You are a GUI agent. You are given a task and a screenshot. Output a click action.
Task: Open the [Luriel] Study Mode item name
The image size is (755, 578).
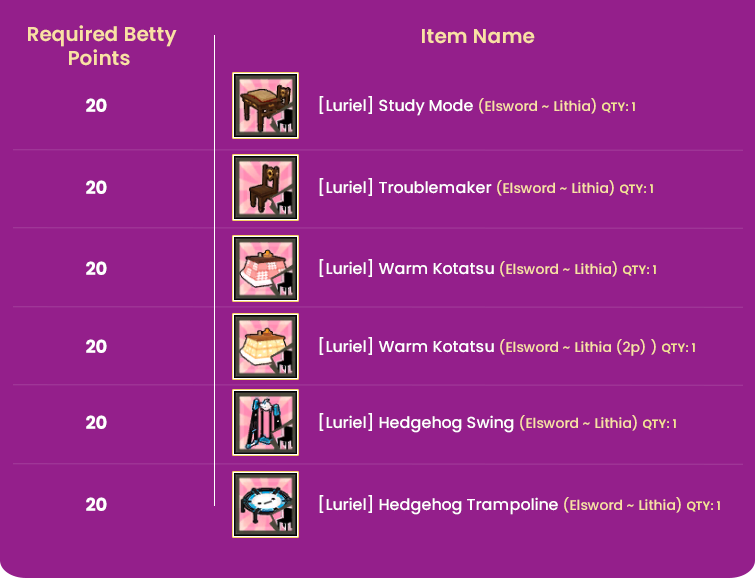click(395, 105)
